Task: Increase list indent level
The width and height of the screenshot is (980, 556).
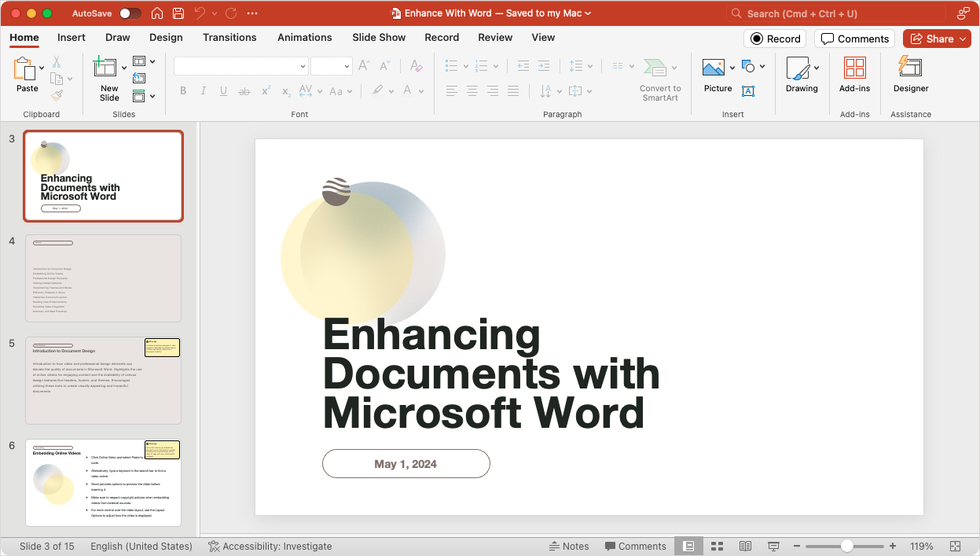Action: (x=544, y=66)
